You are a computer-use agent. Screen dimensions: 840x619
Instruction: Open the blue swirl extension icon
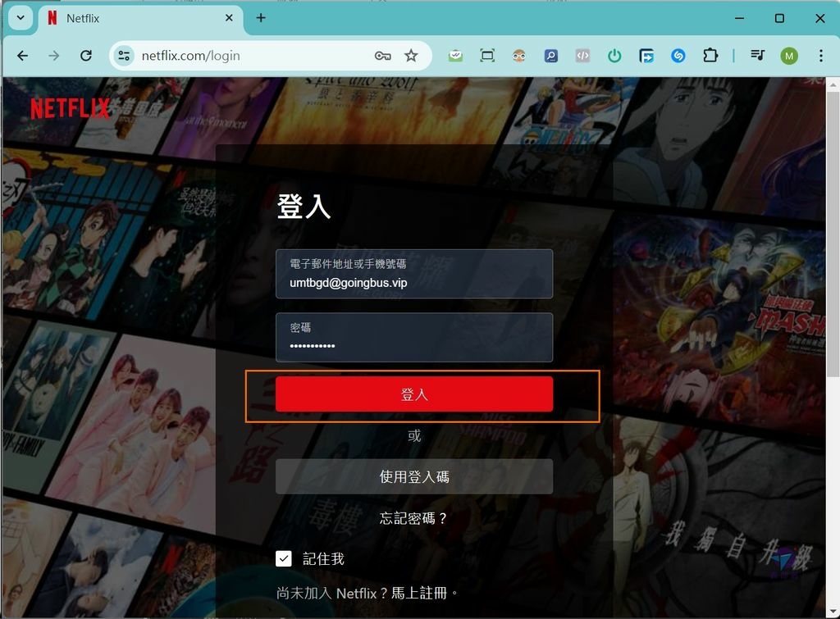(678, 56)
